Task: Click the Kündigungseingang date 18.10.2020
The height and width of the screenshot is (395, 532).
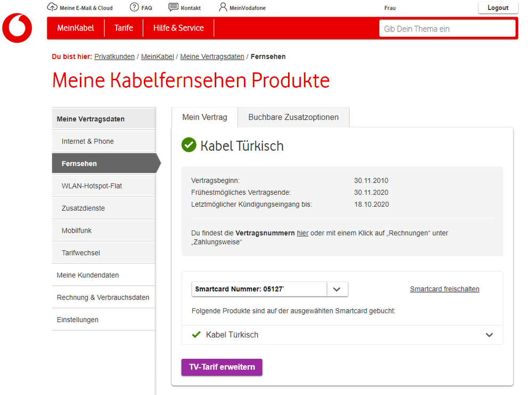Action: [372, 204]
